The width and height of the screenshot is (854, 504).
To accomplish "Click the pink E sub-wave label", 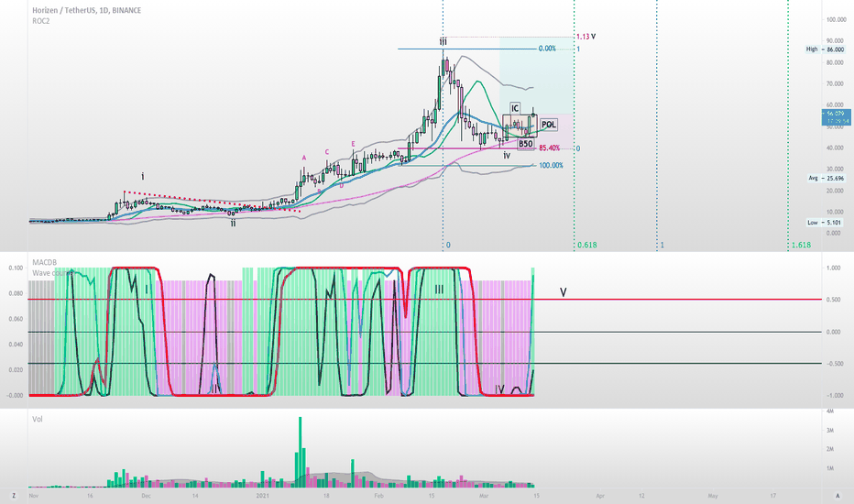I will [x=353, y=145].
